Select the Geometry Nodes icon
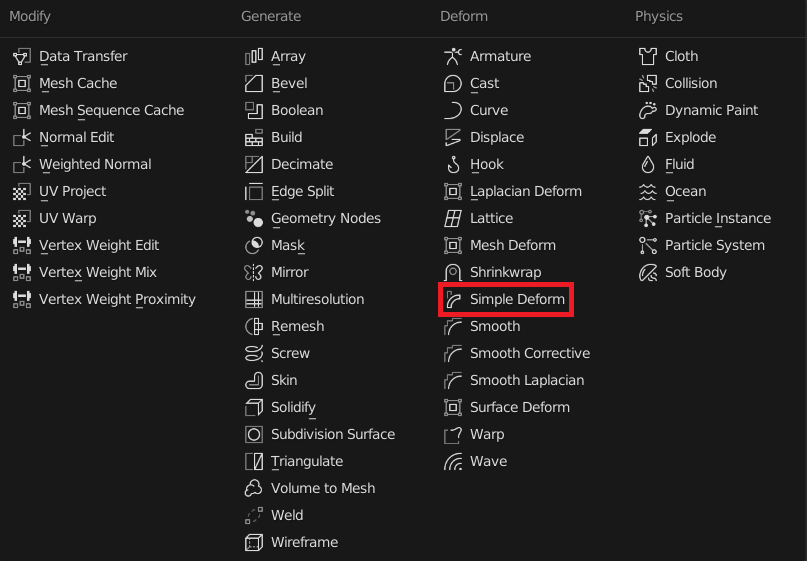 pyautogui.click(x=254, y=219)
